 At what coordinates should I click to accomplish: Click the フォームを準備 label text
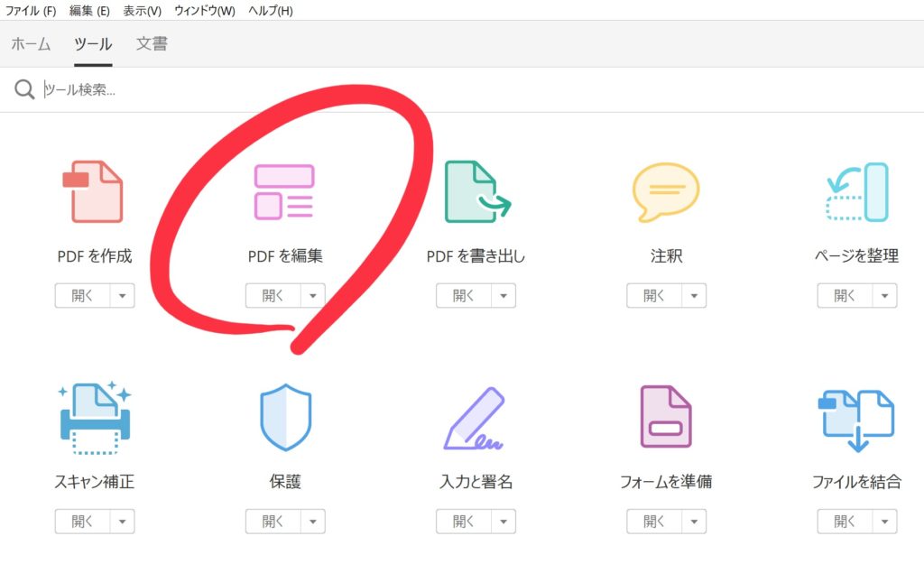667,482
